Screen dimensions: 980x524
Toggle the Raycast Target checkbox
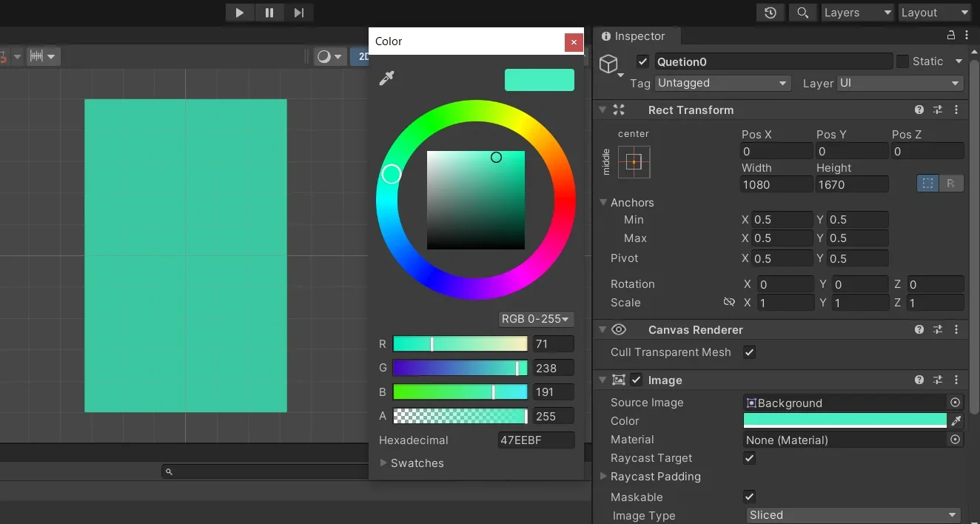pos(750,458)
